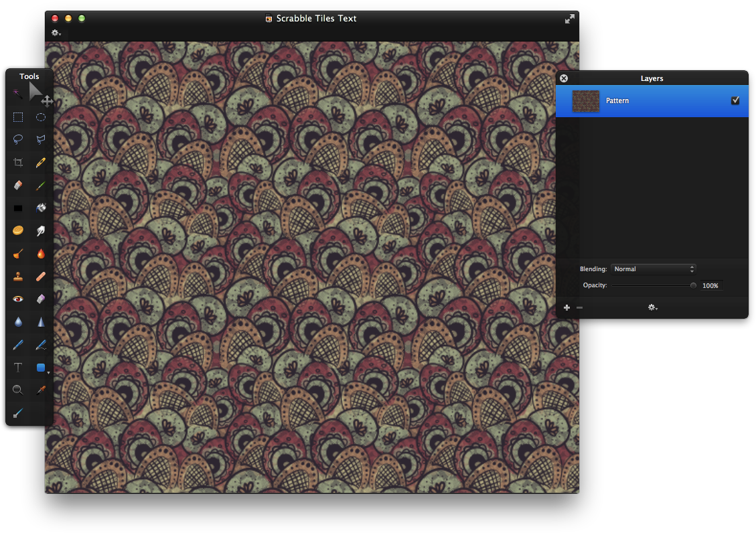Toggle visibility of the Pattern layer
The height and width of the screenshot is (533, 756).
click(735, 100)
